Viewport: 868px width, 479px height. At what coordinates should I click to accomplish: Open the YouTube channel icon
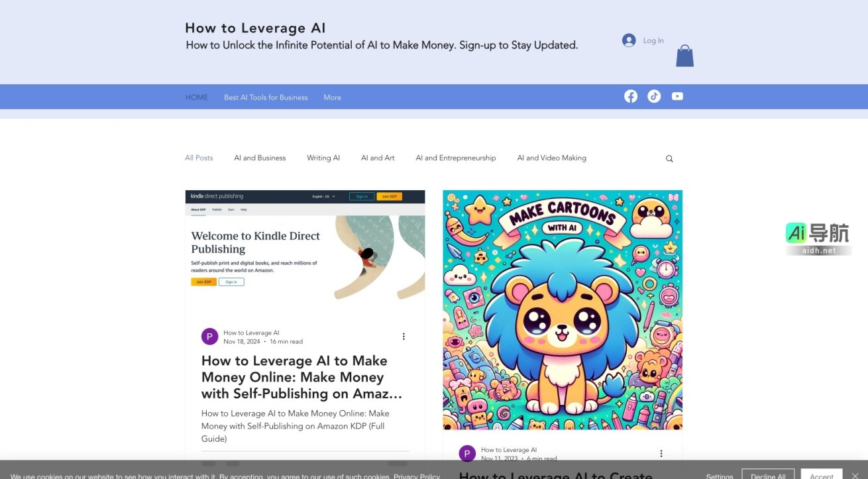coord(677,96)
